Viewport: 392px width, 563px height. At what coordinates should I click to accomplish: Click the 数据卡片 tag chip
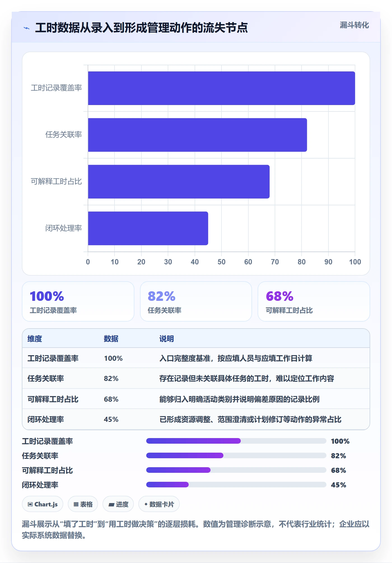pyautogui.click(x=159, y=504)
